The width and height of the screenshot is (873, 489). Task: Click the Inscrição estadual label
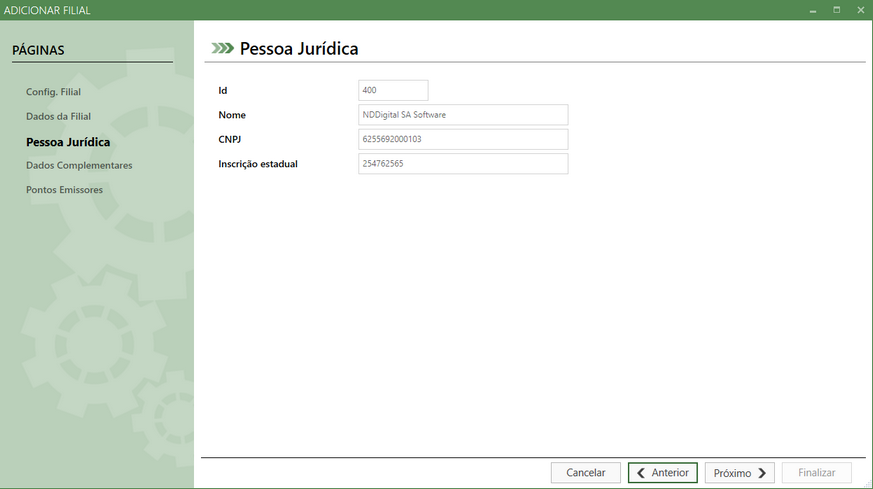[x=258, y=164]
